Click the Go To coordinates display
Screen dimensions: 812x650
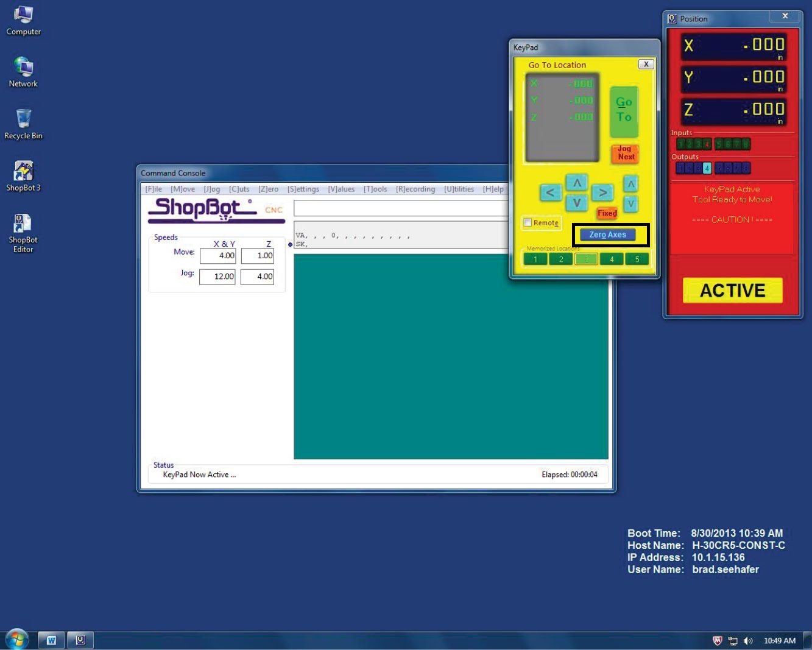pyautogui.click(x=562, y=118)
